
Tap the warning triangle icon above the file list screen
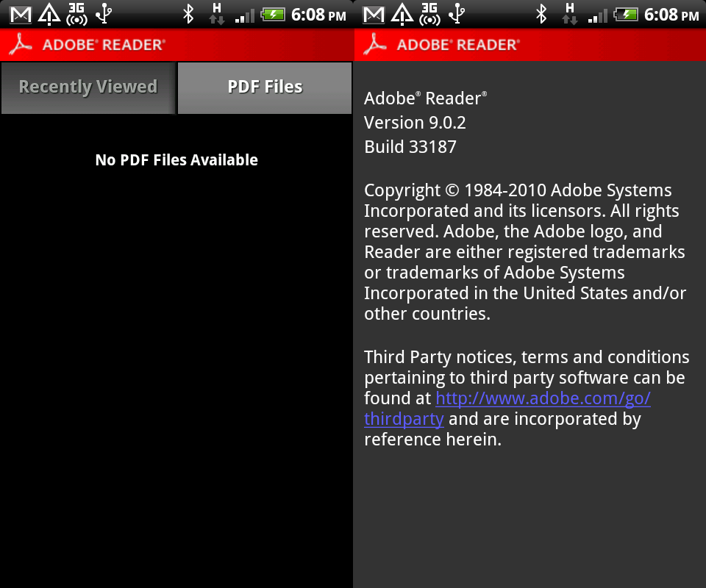(49, 14)
